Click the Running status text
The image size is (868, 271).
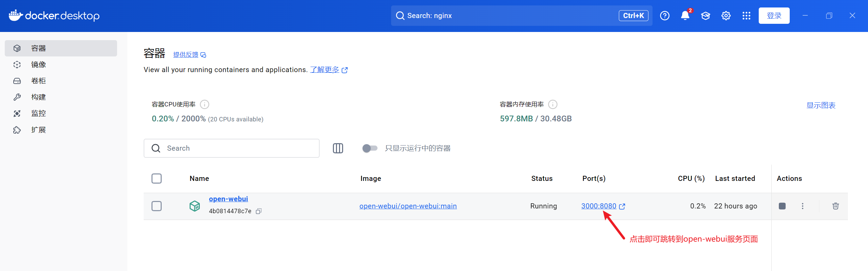tap(544, 206)
